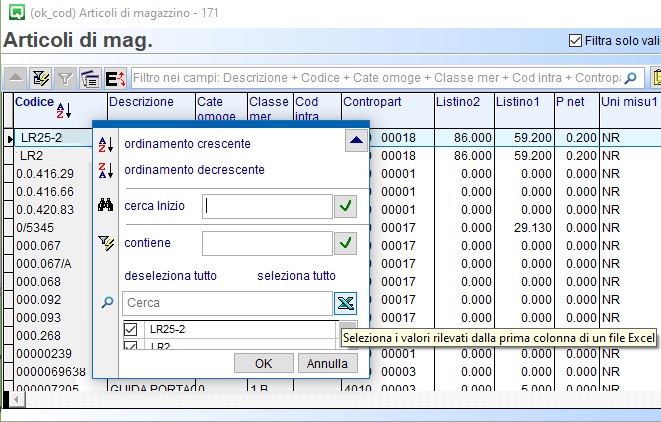Click the A-Z ascending sort icon
Image resolution: width=661 pixels, height=422 pixels.
[x=107, y=144]
